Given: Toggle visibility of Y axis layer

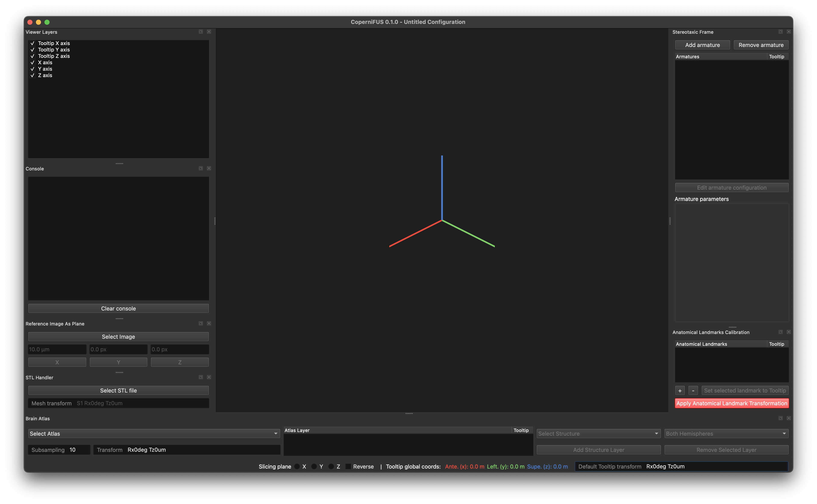Looking at the screenshot, I should tap(32, 69).
